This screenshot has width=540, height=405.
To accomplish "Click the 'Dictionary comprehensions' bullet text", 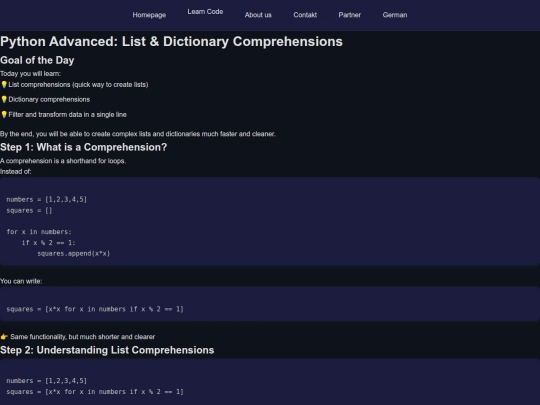I will (x=49, y=100).
